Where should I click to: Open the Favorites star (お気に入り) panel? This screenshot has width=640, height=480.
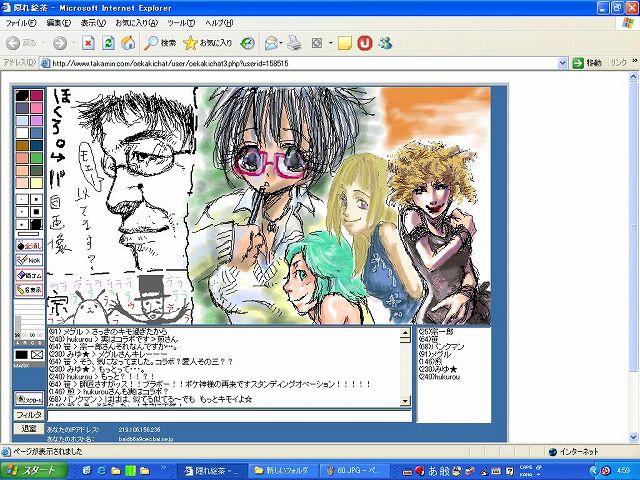coord(208,43)
